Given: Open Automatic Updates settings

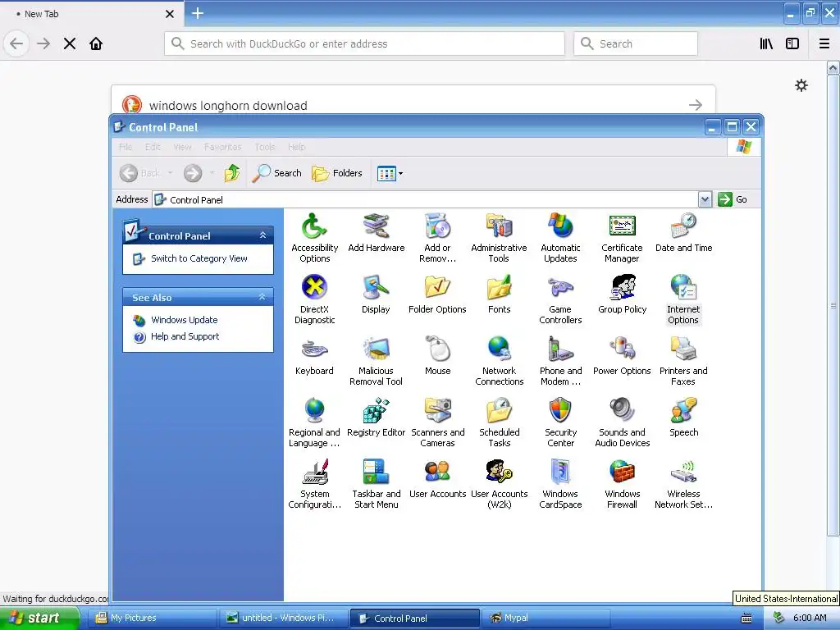Looking at the screenshot, I should [x=560, y=238].
